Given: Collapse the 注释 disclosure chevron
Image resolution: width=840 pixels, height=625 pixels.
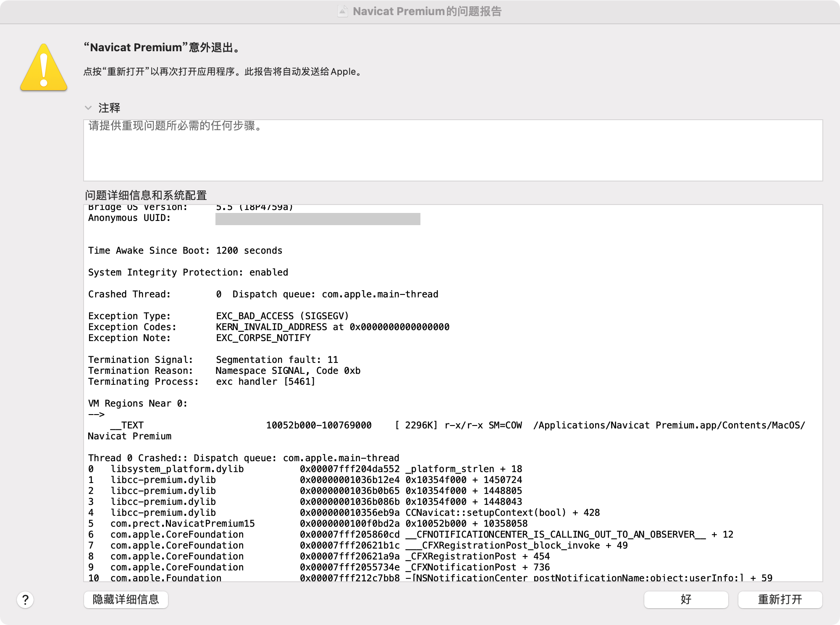Looking at the screenshot, I should click(88, 108).
